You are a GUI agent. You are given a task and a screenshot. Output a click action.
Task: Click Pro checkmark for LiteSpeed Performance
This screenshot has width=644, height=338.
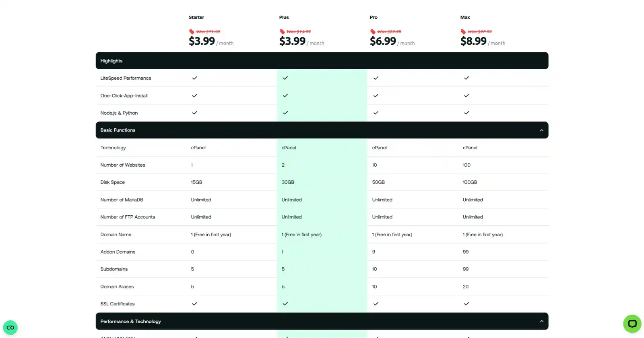(x=376, y=78)
